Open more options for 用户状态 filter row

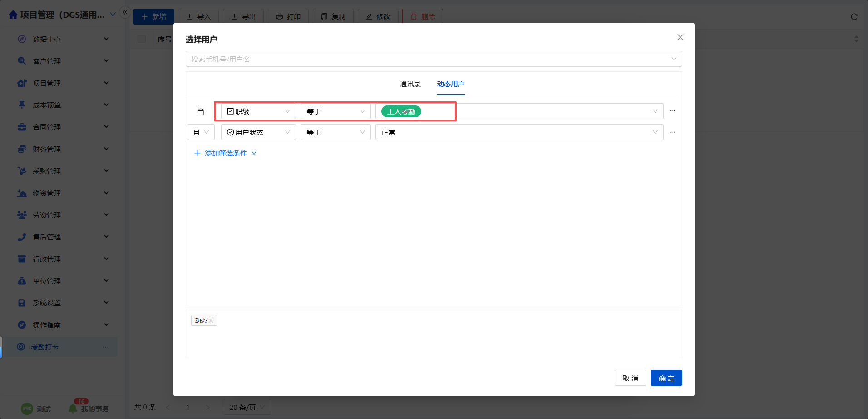click(x=672, y=132)
